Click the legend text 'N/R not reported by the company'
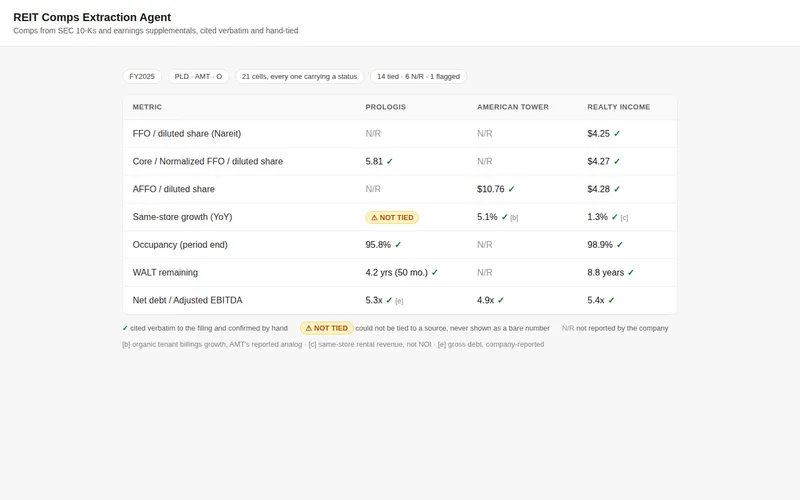The height and width of the screenshot is (500, 800). coord(615,328)
